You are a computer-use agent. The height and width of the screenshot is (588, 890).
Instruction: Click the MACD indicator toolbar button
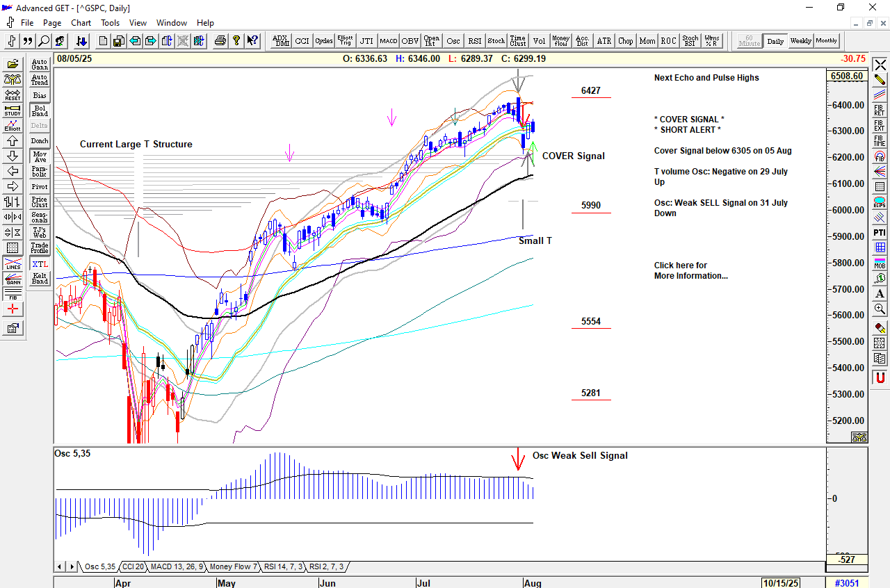389,41
